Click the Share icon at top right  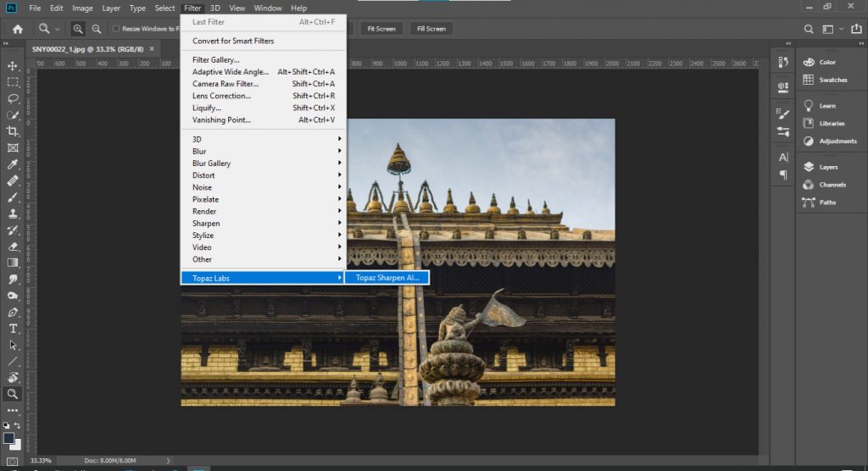coord(856,29)
